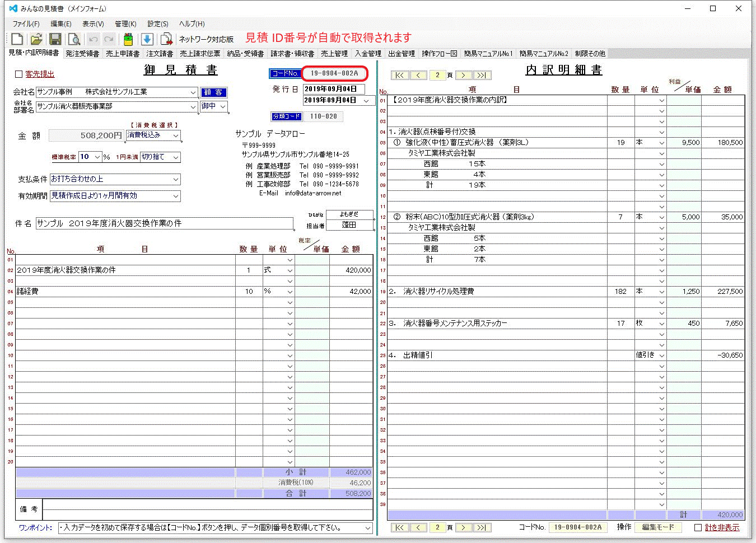Go to next page in top 内訳明細書 navigation
Image resolution: width=756 pixels, height=543 pixels.
tap(463, 75)
